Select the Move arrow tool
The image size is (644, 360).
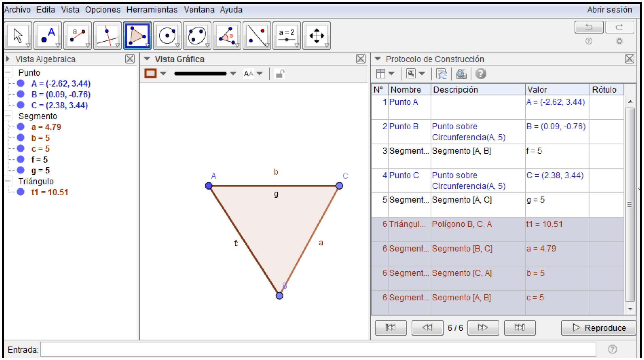(x=18, y=36)
